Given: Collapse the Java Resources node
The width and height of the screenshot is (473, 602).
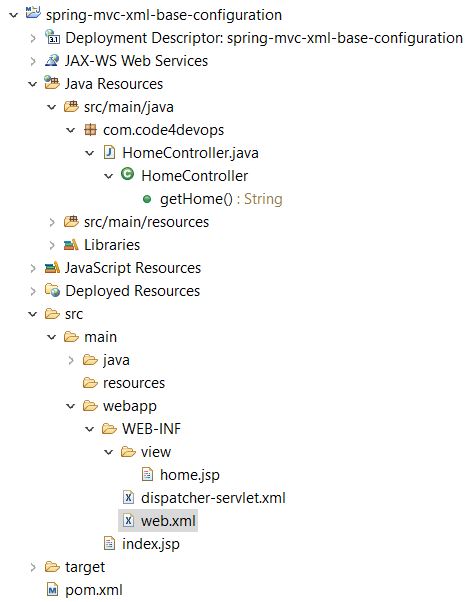Looking at the screenshot, I should [33, 84].
